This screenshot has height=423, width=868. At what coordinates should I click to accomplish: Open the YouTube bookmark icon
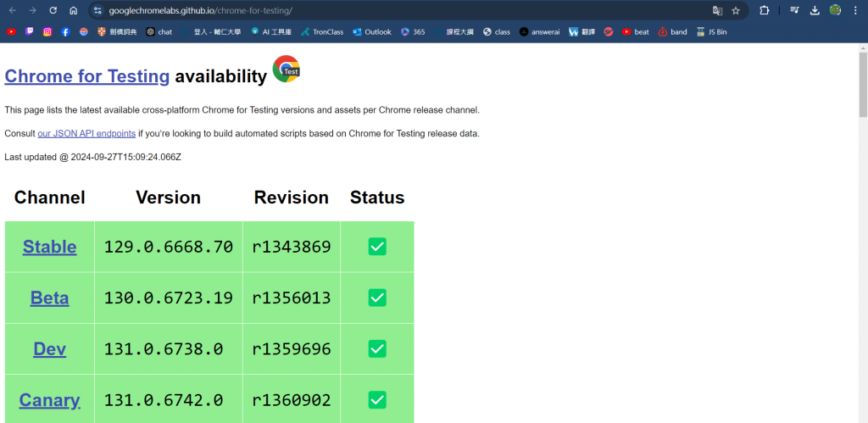point(11,32)
